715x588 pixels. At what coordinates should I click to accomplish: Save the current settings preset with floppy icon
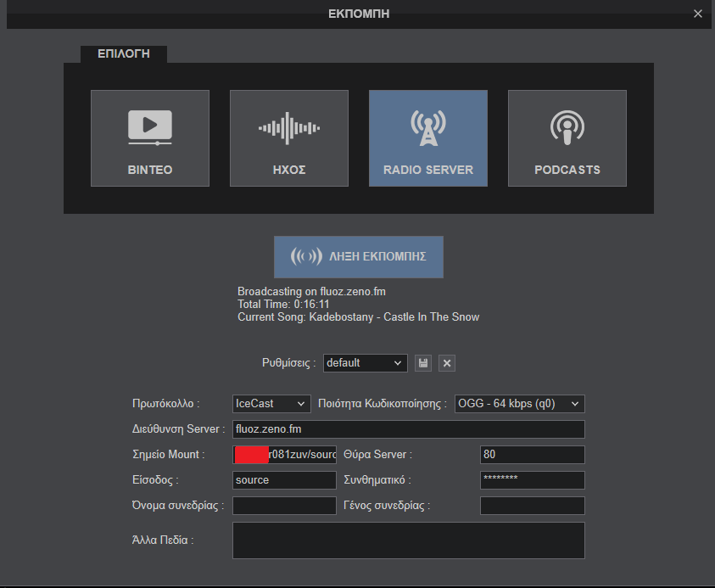click(423, 363)
